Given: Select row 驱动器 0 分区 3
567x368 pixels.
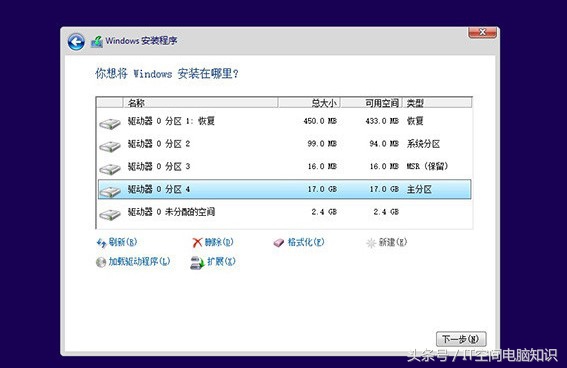Looking at the screenshot, I should coord(285,167).
